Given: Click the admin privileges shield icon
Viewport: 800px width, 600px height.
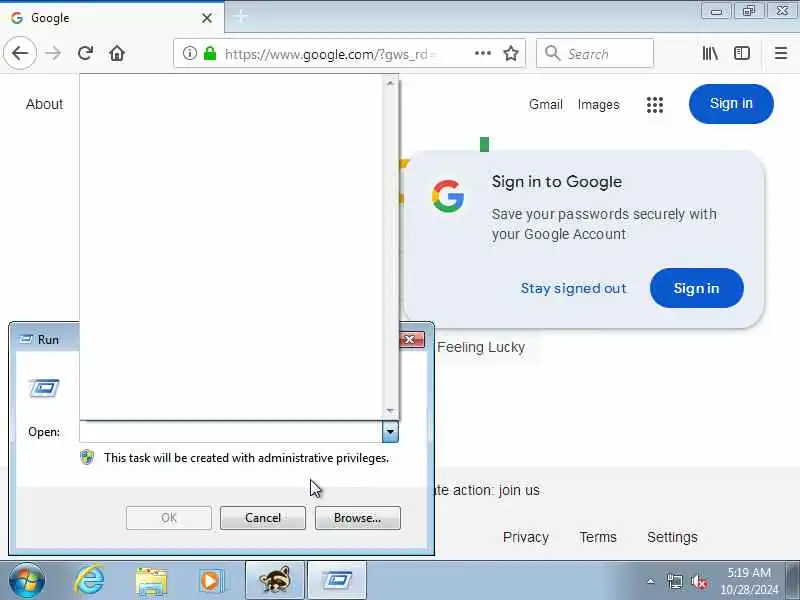Looking at the screenshot, I should pyautogui.click(x=87, y=457).
